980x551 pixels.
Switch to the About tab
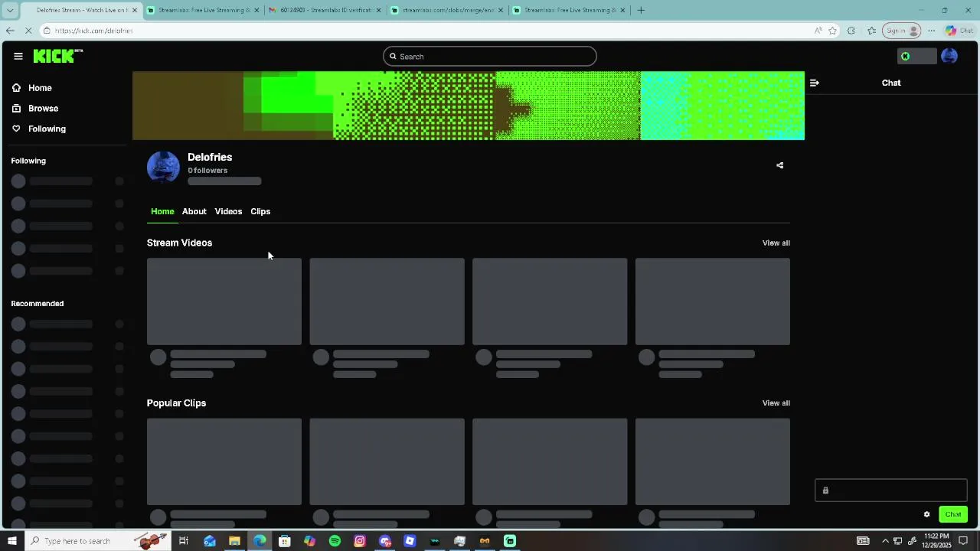point(194,211)
